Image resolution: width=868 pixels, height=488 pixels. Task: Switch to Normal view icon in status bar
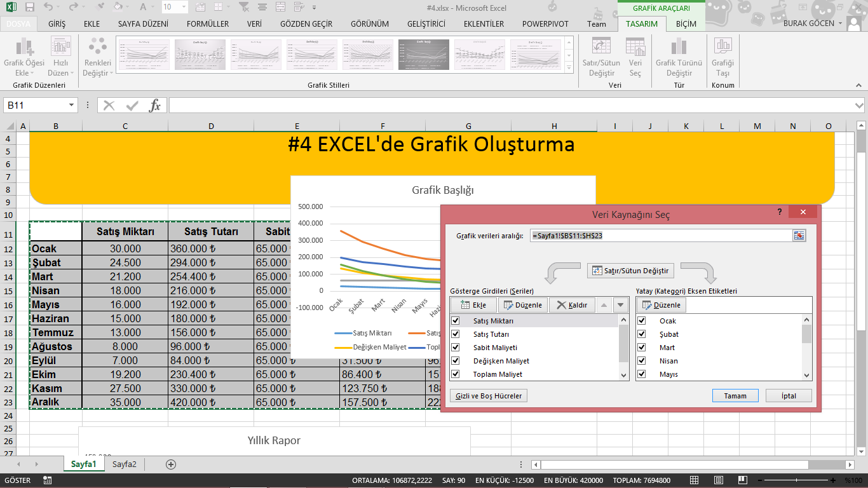(695, 480)
